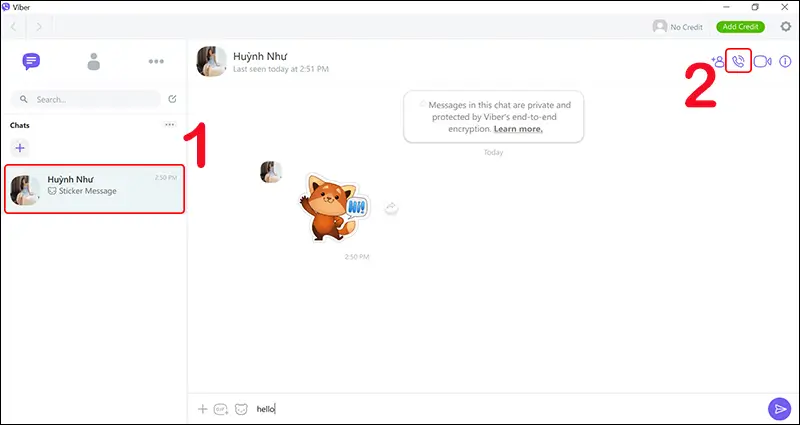
Task: Click the fox sticker message
Action: click(334, 207)
